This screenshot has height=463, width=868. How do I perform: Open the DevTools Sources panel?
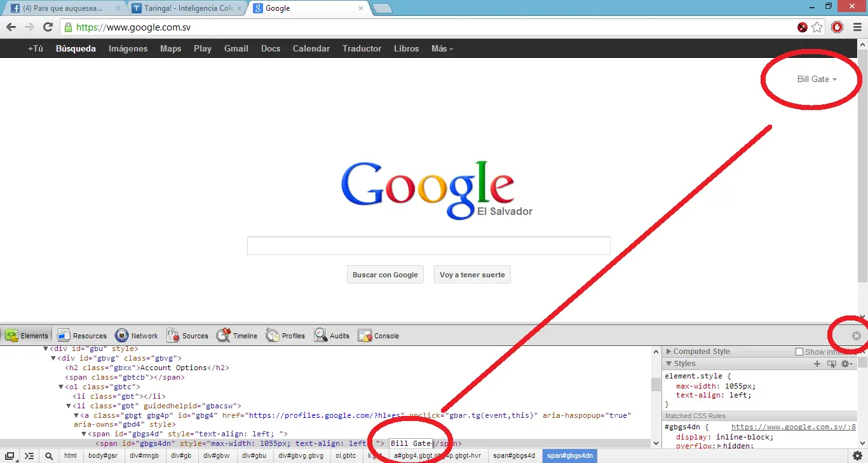click(187, 335)
